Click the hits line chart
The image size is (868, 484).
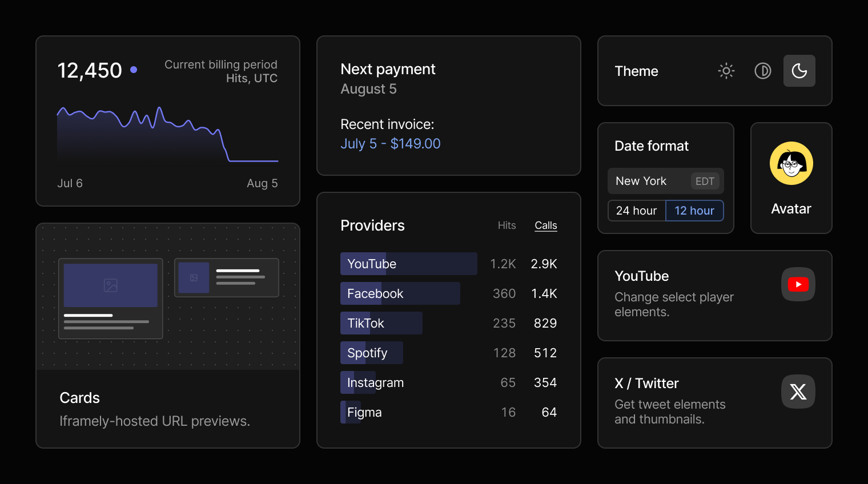pyautogui.click(x=168, y=134)
